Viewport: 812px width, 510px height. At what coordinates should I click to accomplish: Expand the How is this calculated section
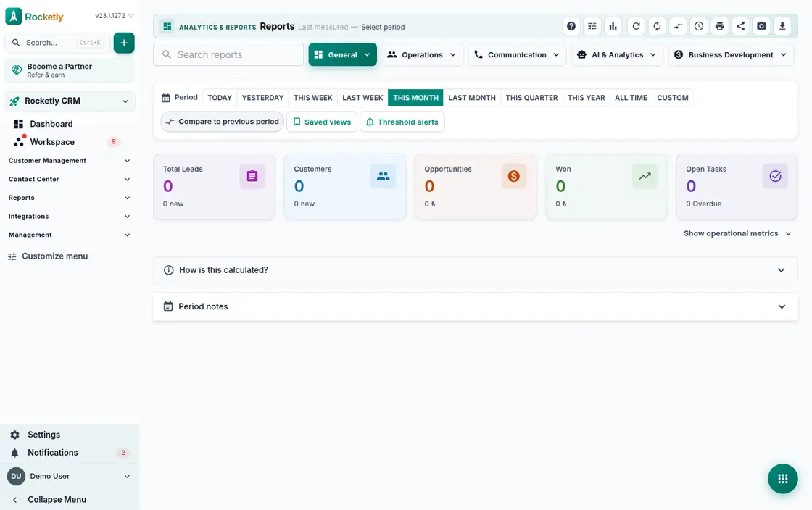475,270
